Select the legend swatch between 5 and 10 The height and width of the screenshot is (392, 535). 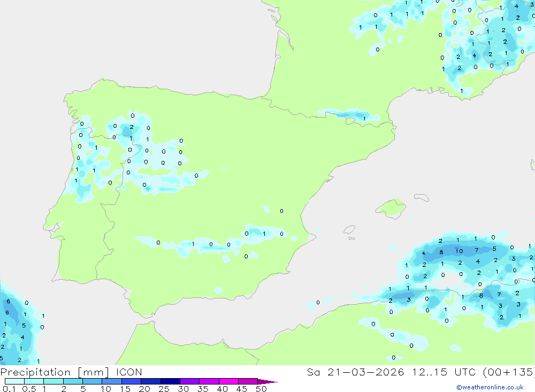93,381
